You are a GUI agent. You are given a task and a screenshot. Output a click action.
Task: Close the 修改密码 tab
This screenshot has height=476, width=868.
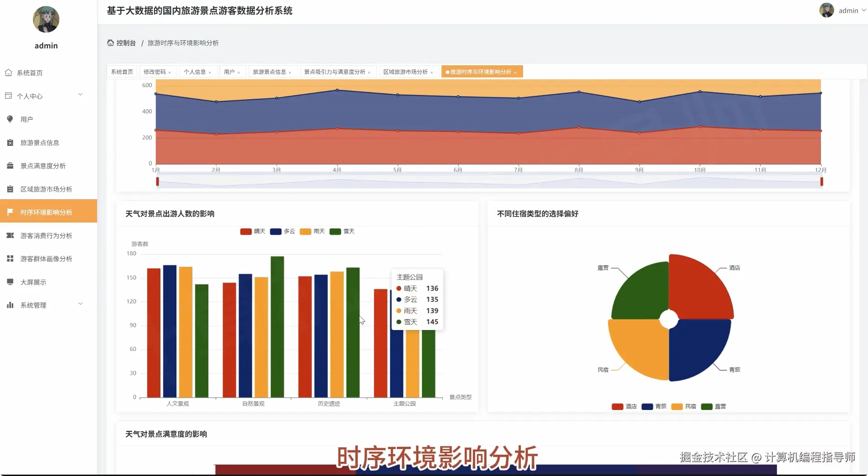pyautogui.click(x=169, y=72)
